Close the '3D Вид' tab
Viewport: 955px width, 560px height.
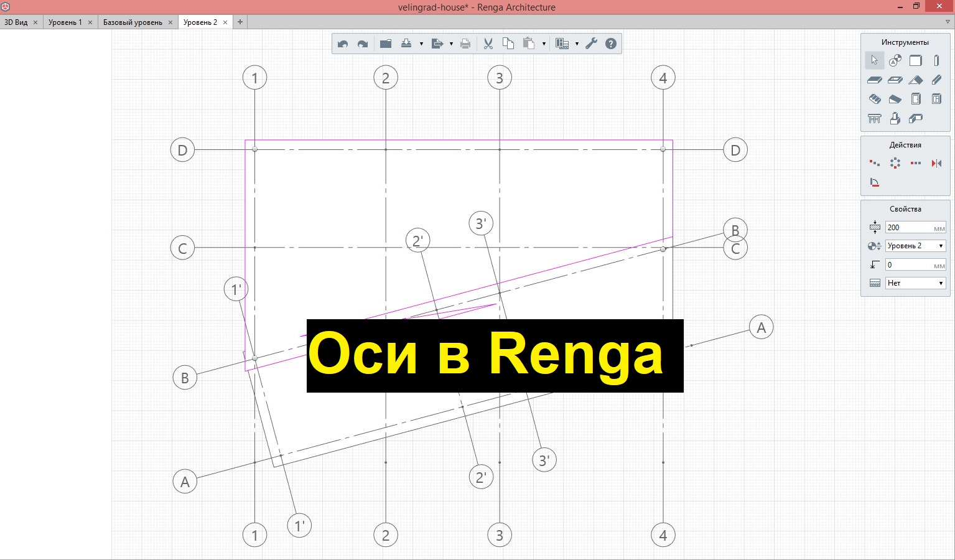coord(35,22)
